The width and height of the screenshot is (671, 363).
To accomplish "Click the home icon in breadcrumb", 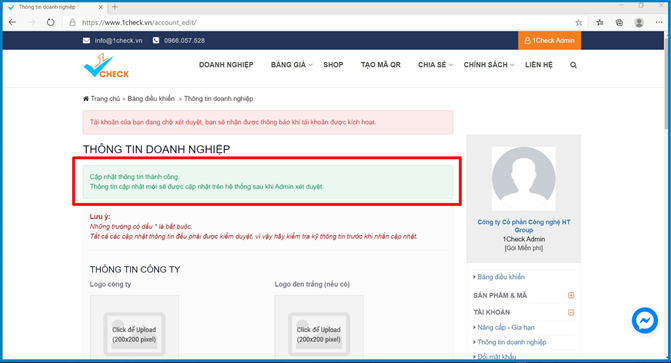I will (86, 99).
